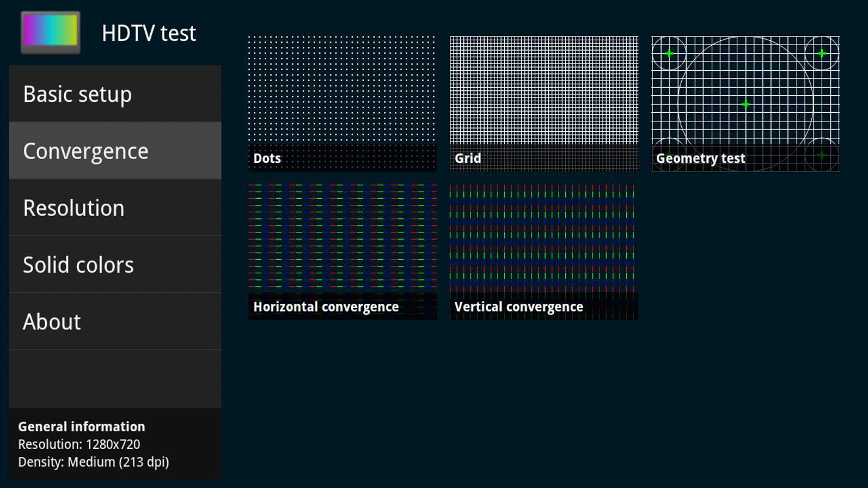Open the Geometry test pattern
868x488 pixels.
tap(745, 104)
